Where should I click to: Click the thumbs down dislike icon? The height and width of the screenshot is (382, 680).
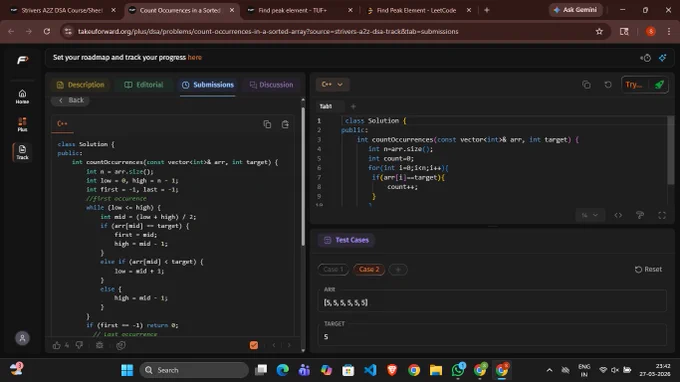[79, 345]
